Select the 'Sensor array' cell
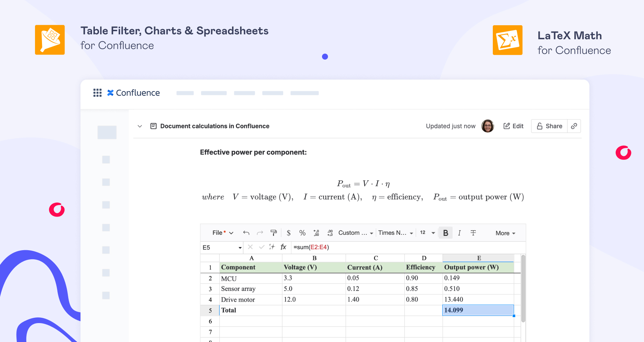Screen dimensions: 644x342 pos(251,289)
